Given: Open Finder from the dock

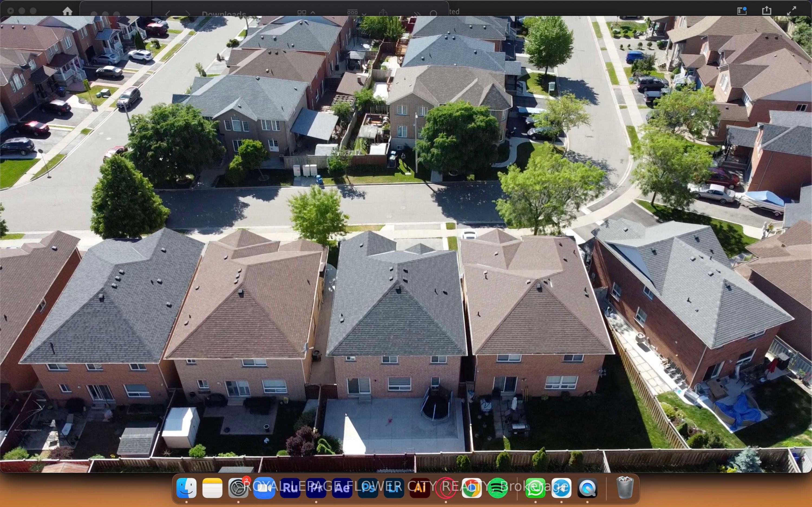Looking at the screenshot, I should [x=186, y=488].
